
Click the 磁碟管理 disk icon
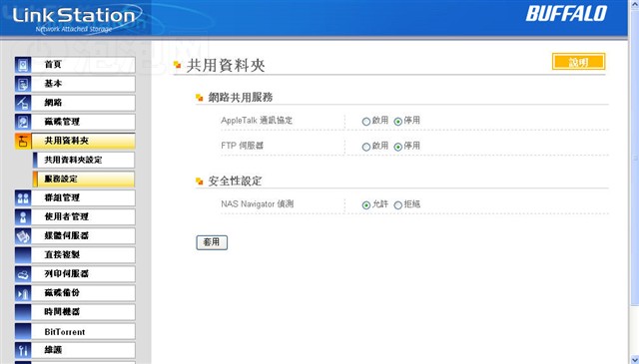23,122
